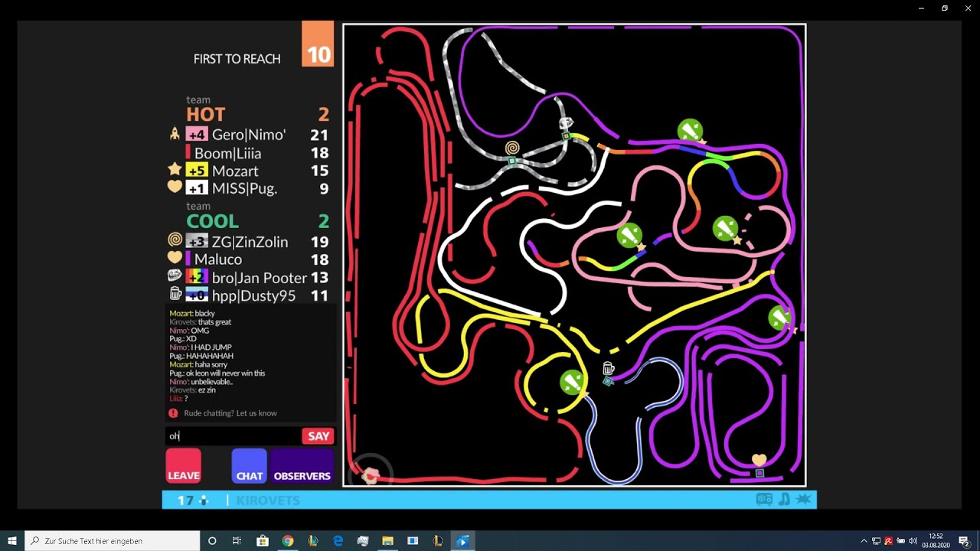Click the heart player head near the board bottom
980x551 pixels.
point(759,459)
